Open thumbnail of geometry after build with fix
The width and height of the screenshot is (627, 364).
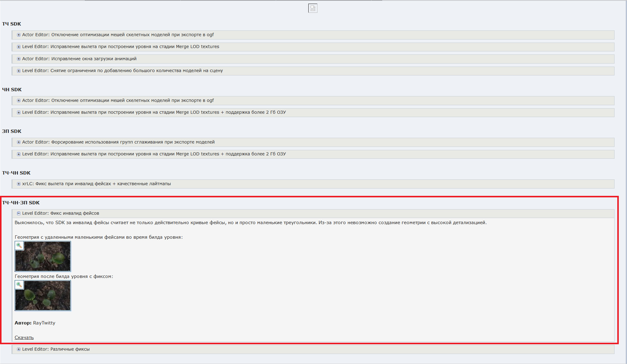click(x=43, y=296)
